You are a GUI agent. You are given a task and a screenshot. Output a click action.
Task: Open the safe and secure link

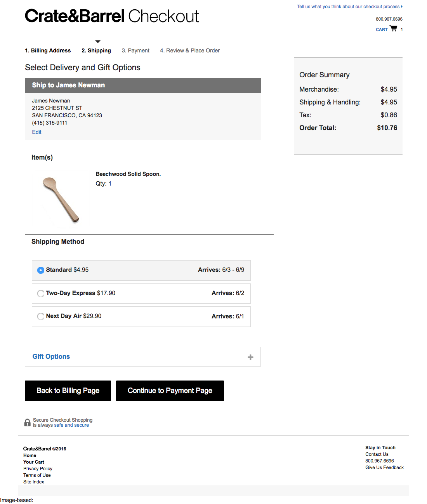72,425
